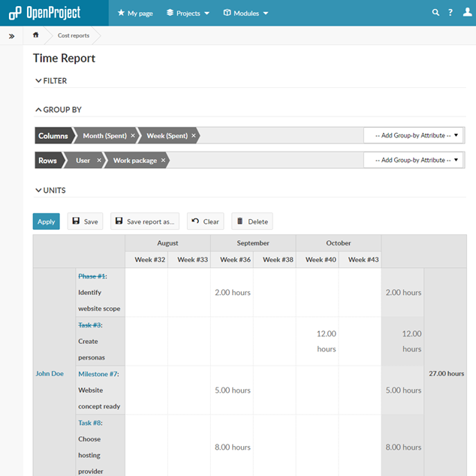The height and width of the screenshot is (476, 476).
Task: Remove the Month (Spent) column group
Action: [133, 136]
